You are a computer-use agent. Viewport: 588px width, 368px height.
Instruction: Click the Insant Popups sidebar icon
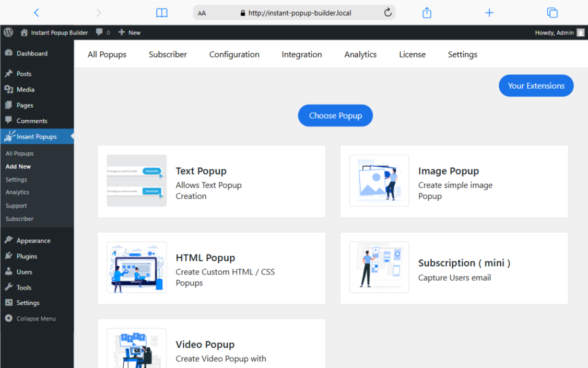10,136
